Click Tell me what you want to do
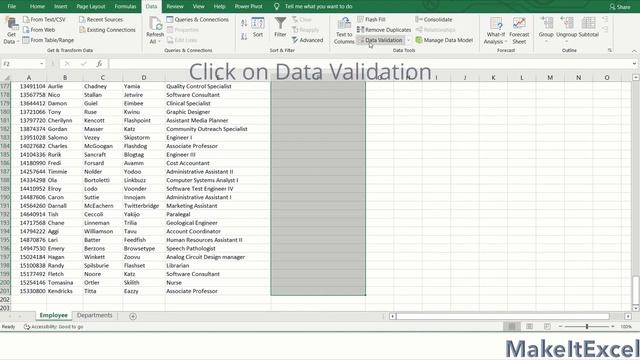This screenshot has width=640, height=360. coord(318,7)
